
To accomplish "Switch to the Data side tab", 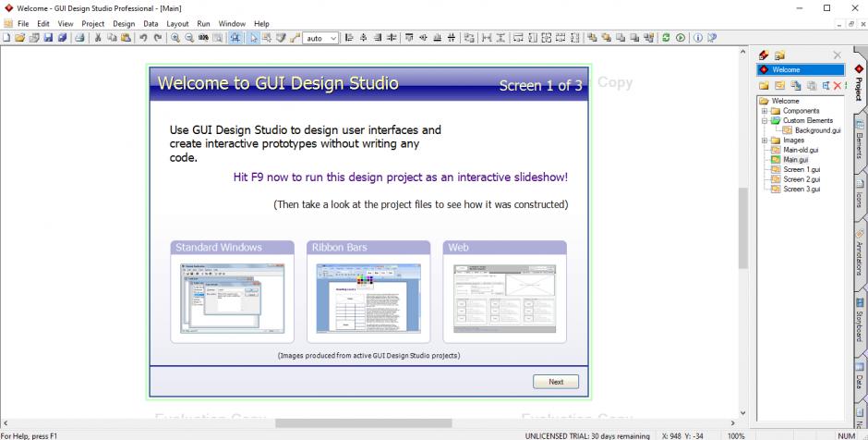I will coord(860,375).
